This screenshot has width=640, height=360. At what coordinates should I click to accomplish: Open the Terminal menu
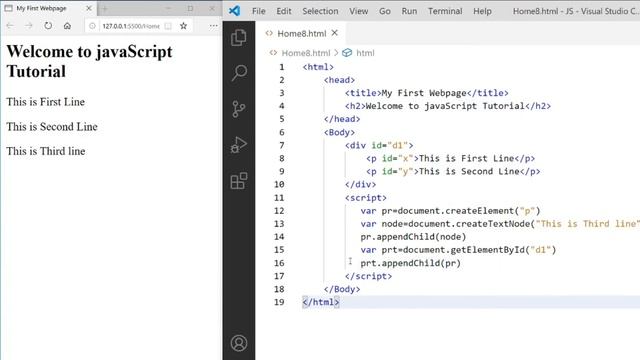pyautogui.click(x=445, y=11)
